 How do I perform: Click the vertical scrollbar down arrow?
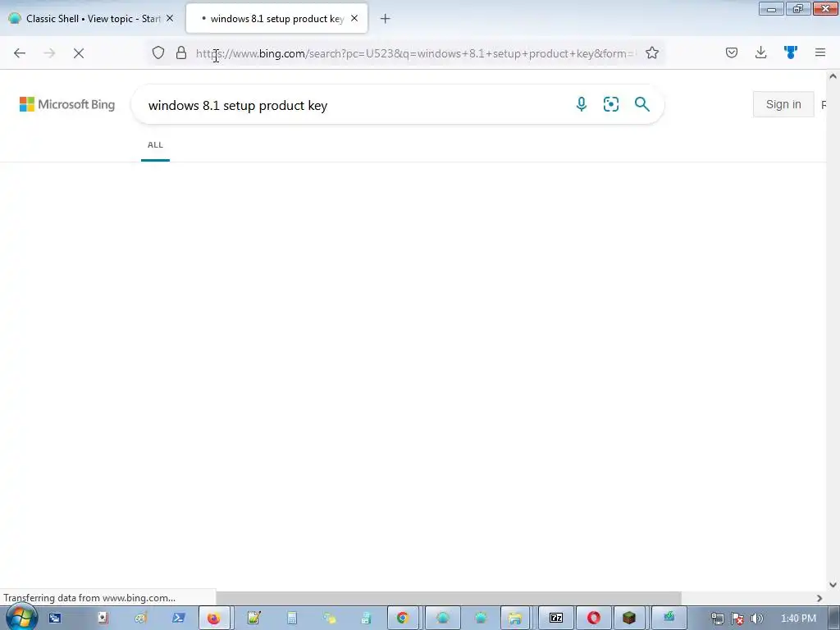click(833, 585)
